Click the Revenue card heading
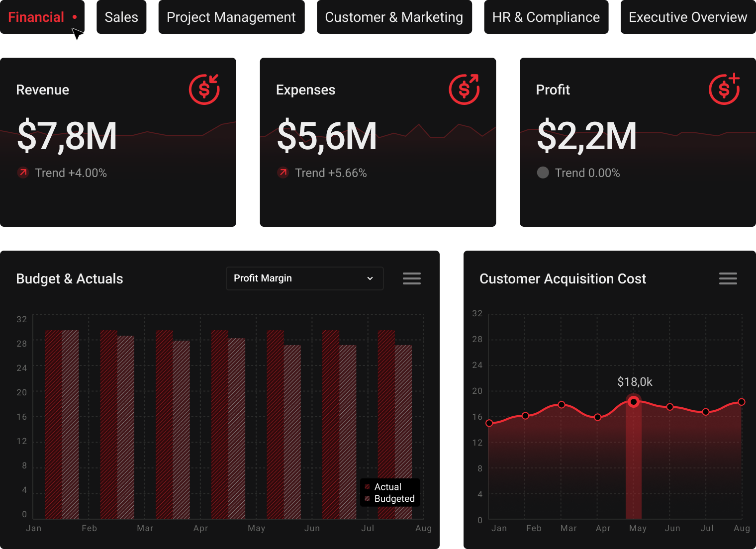Image resolution: width=756 pixels, height=549 pixels. (43, 90)
